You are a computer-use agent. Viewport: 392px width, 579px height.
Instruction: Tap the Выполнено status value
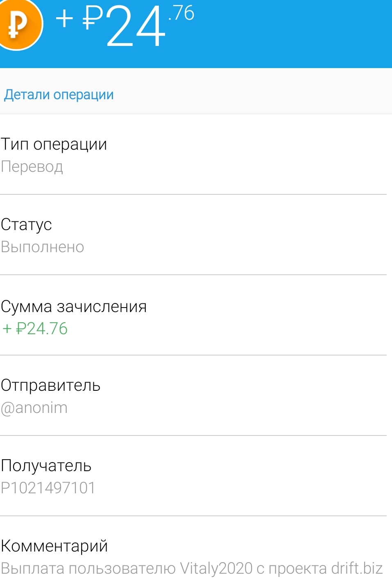coord(43,247)
